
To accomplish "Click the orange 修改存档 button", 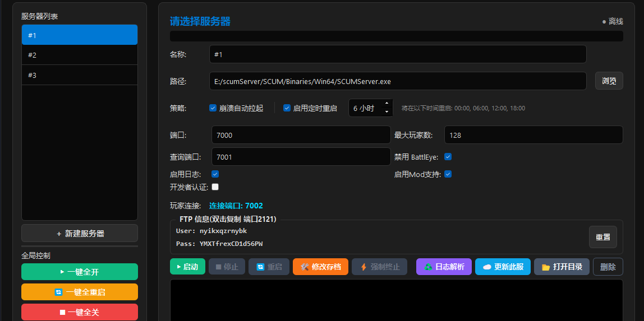I will click(320, 267).
